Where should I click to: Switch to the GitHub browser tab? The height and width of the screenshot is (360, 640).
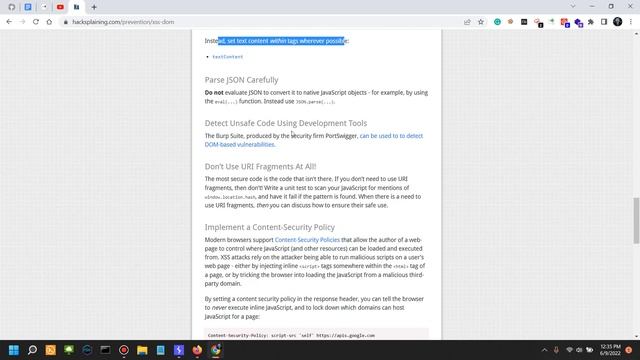(x=11, y=7)
